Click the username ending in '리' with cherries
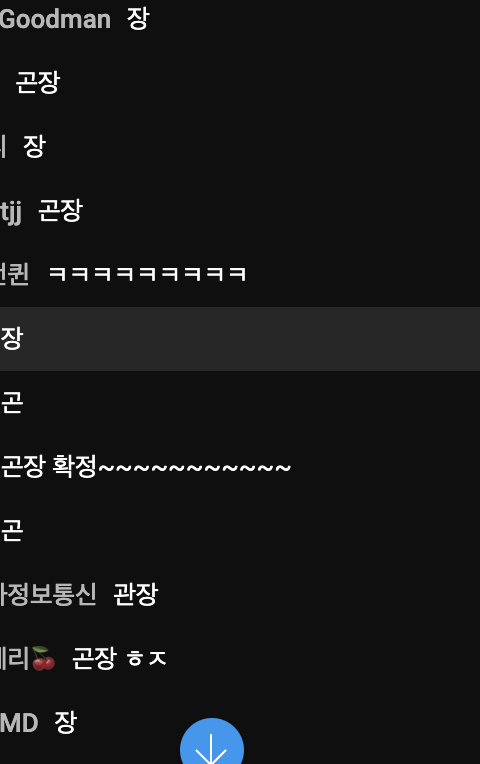Viewport: 480px width, 764px height. point(28,658)
